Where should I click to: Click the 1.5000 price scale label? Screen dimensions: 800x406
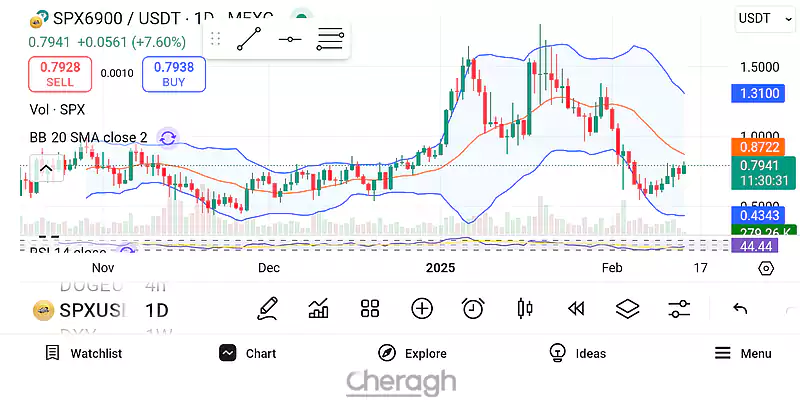[760, 67]
